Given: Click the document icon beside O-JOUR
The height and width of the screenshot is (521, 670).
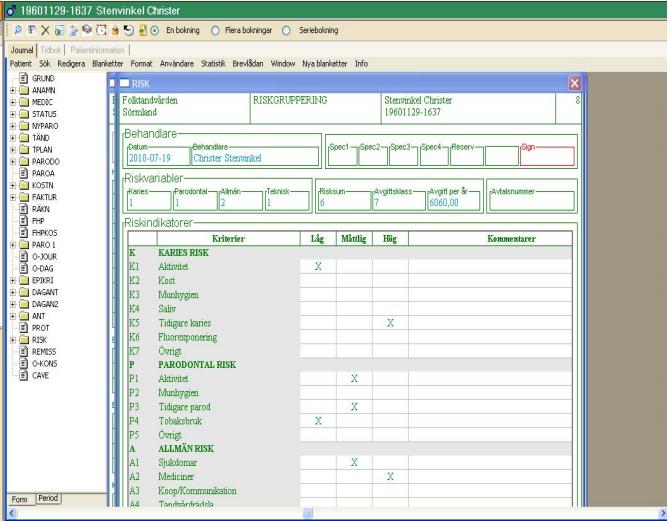Looking at the screenshot, I should (24, 256).
